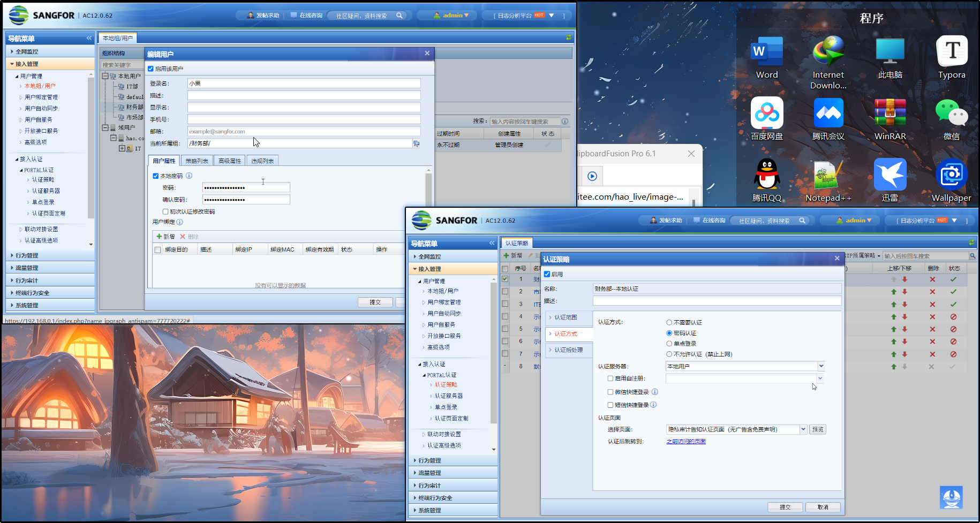Select the 用户属性 tab
Image resolution: width=980 pixels, height=523 pixels.
(164, 161)
